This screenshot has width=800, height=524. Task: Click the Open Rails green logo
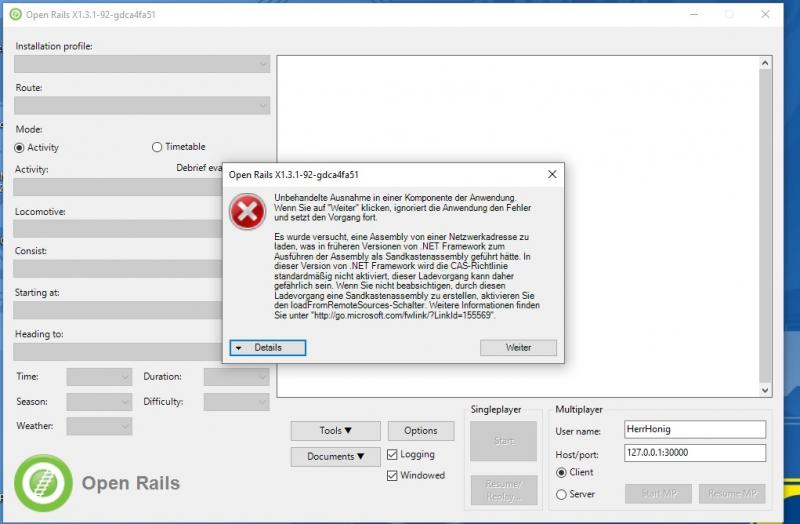pyautogui.click(x=43, y=483)
